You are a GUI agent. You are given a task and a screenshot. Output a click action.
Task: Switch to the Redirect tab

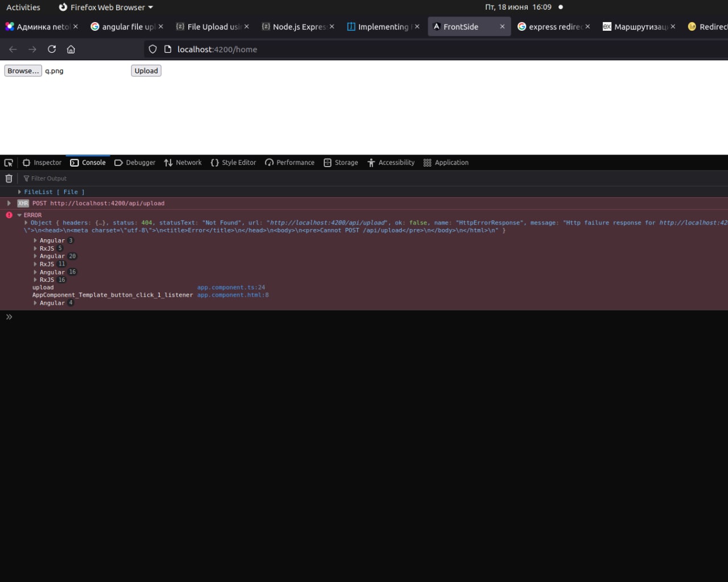click(x=706, y=27)
